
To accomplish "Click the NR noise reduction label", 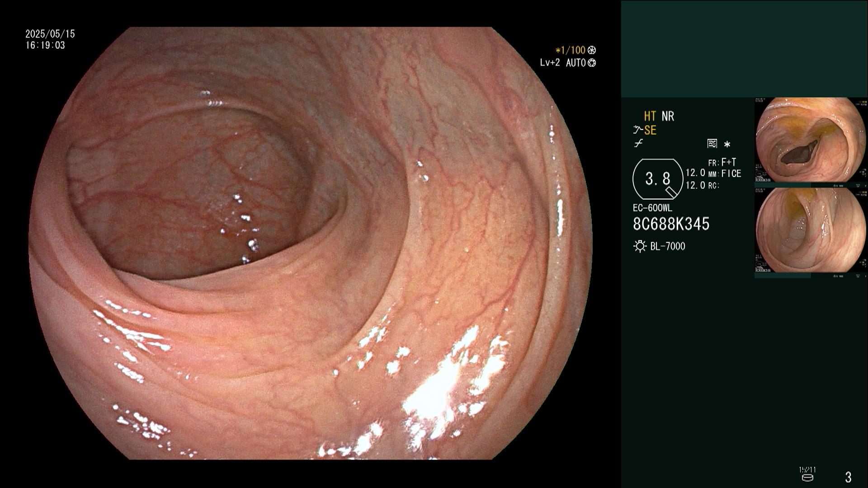I will point(668,117).
